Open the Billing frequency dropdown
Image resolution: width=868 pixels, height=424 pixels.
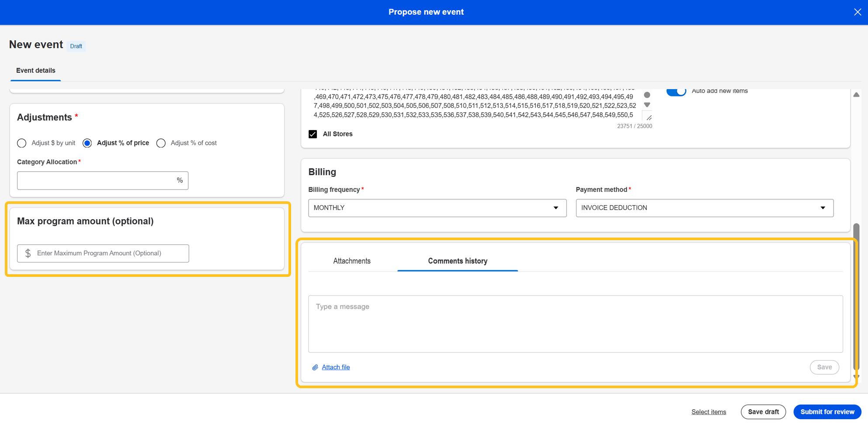(437, 208)
